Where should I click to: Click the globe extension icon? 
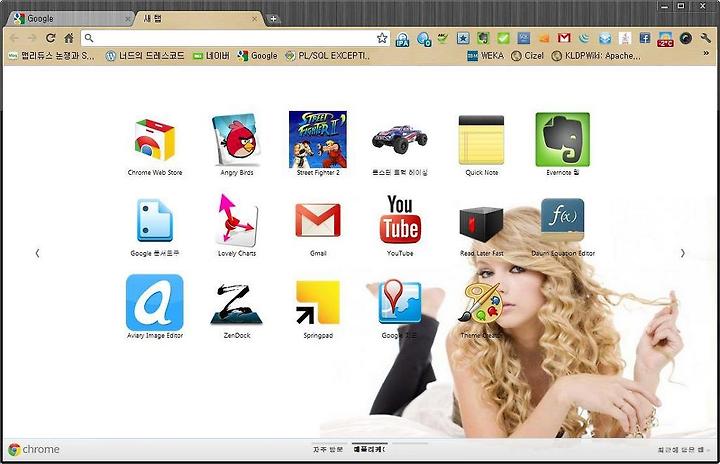tap(423, 39)
